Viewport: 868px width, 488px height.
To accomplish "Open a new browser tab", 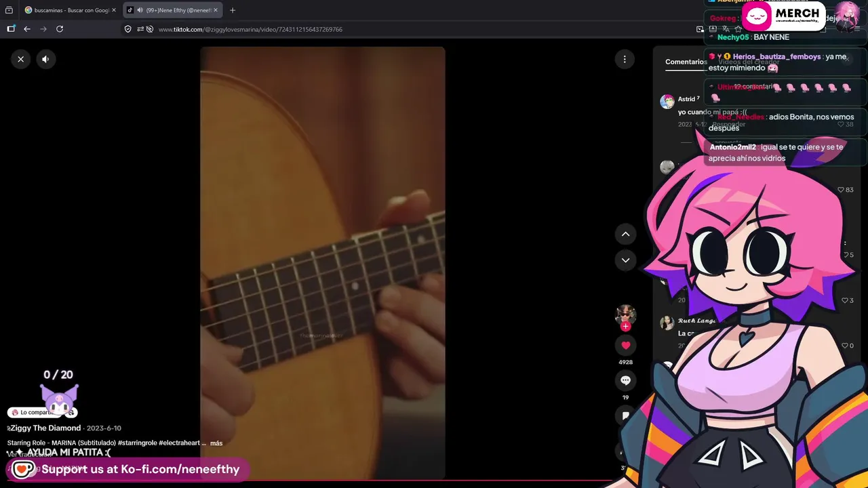I will click(233, 10).
